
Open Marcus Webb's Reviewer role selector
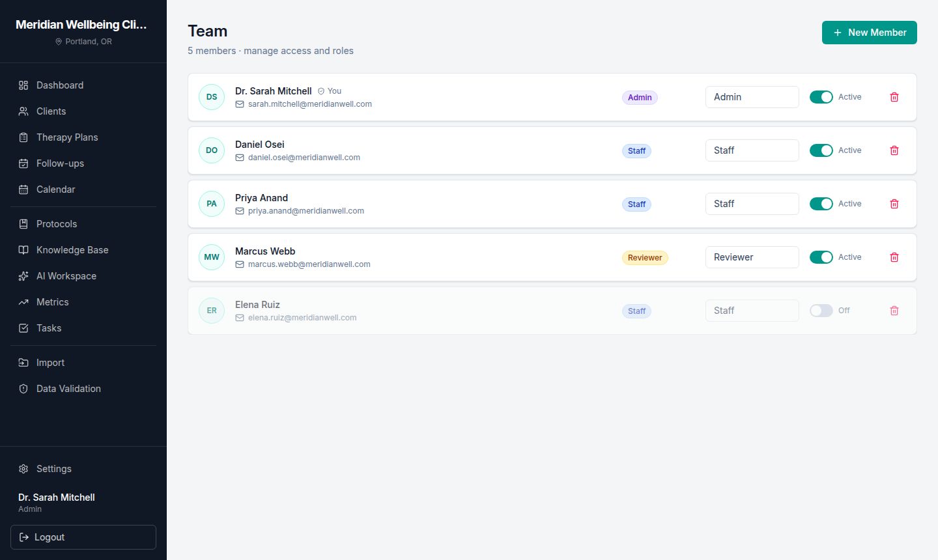point(752,257)
